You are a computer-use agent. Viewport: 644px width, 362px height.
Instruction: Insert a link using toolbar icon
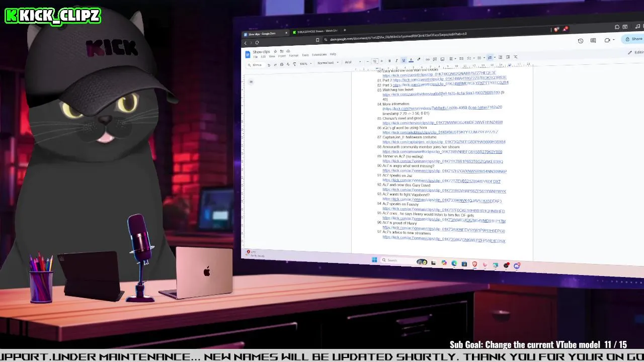pyautogui.click(x=428, y=60)
